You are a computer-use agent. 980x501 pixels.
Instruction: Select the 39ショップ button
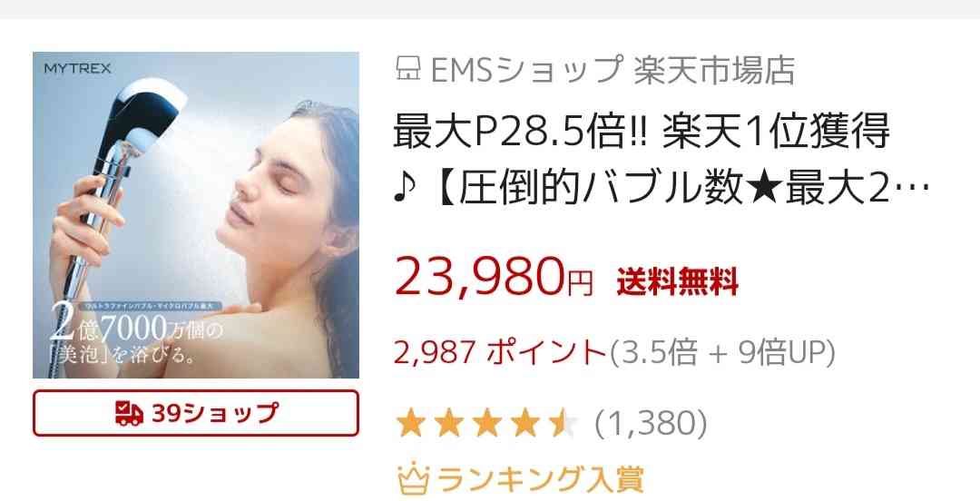(196, 413)
